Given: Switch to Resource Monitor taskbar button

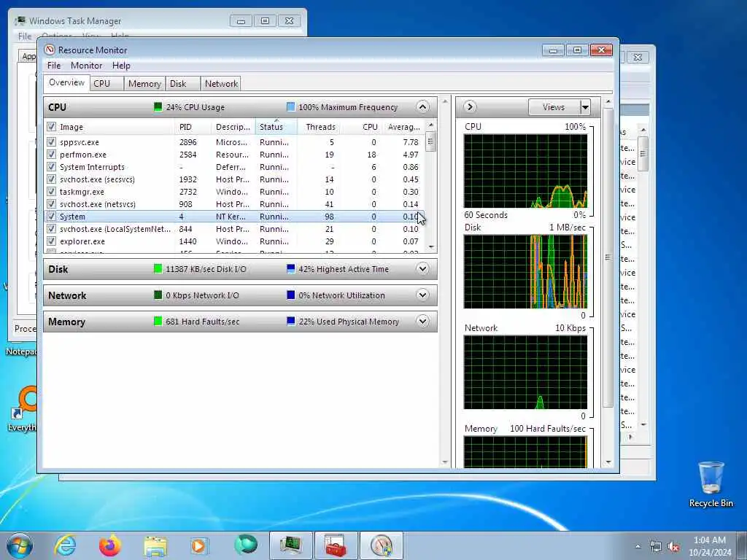Looking at the screenshot, I should click(381, 545).
